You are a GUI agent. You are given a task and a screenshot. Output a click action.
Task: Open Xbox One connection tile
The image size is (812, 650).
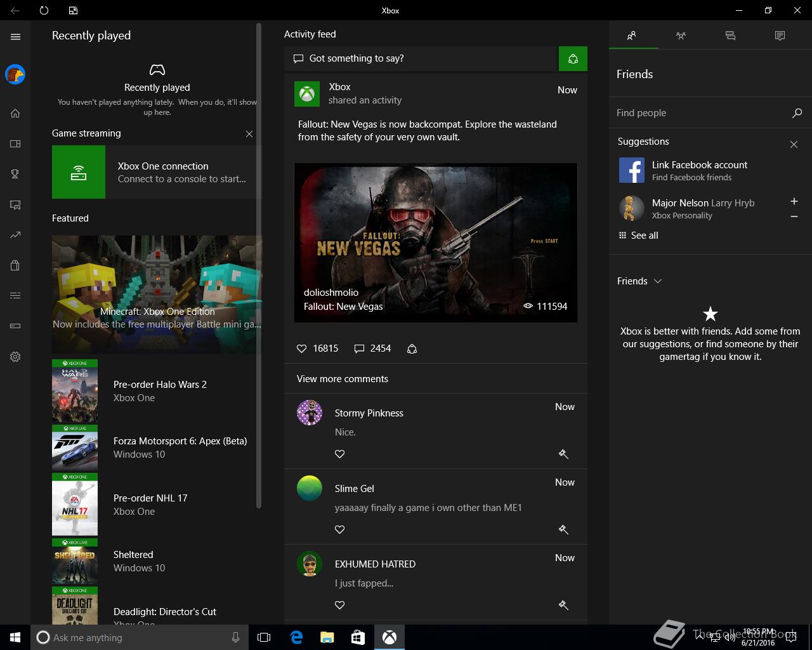(x=156, y=172)
